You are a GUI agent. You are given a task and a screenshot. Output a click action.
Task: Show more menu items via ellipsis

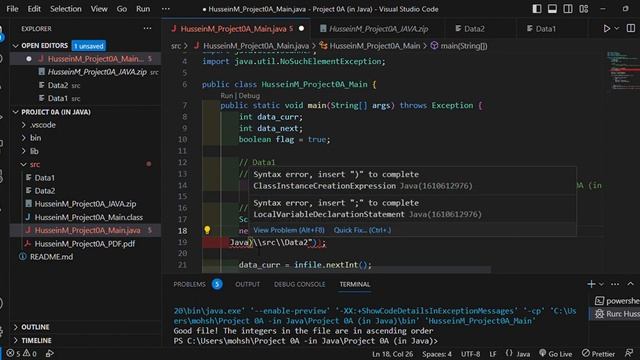(165, 9)
